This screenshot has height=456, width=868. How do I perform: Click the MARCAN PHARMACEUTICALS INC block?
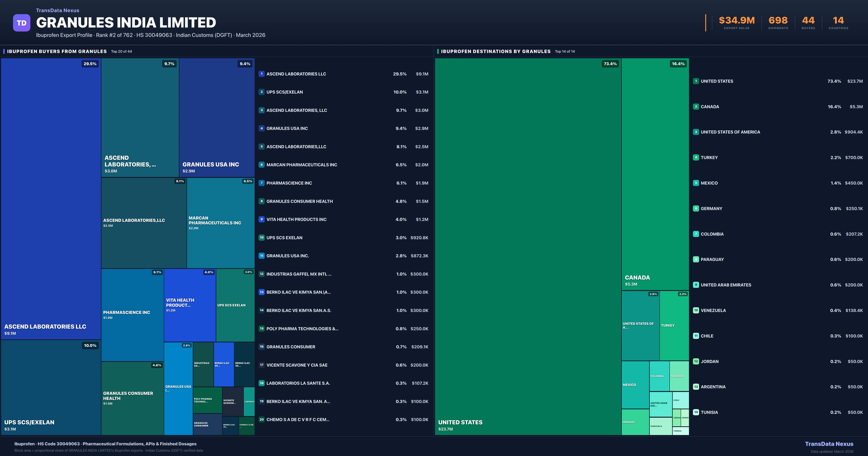(x=221, y=223)
